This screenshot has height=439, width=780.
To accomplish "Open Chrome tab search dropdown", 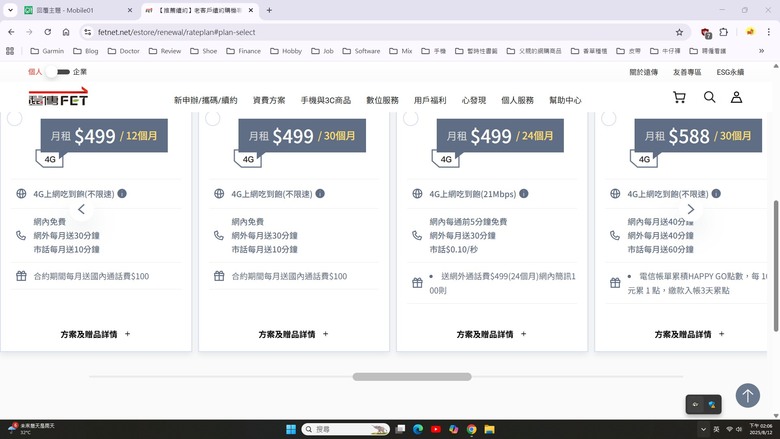I will point(10,10).
